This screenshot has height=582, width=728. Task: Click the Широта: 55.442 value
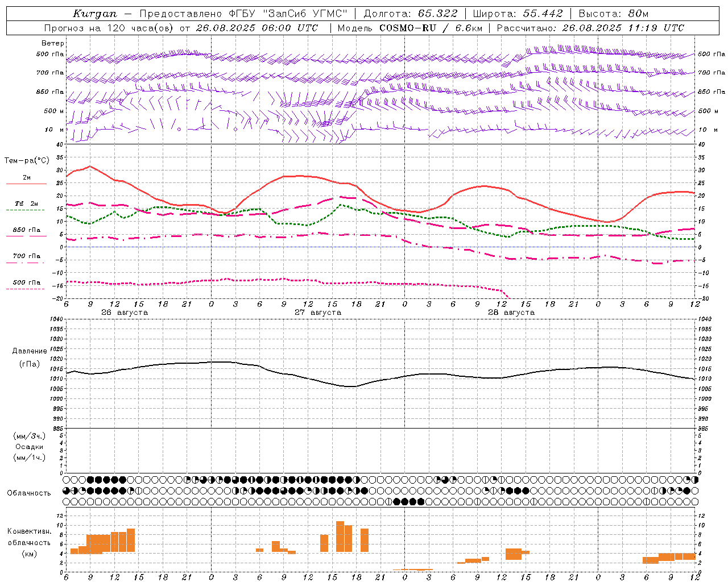click(518, 14)
